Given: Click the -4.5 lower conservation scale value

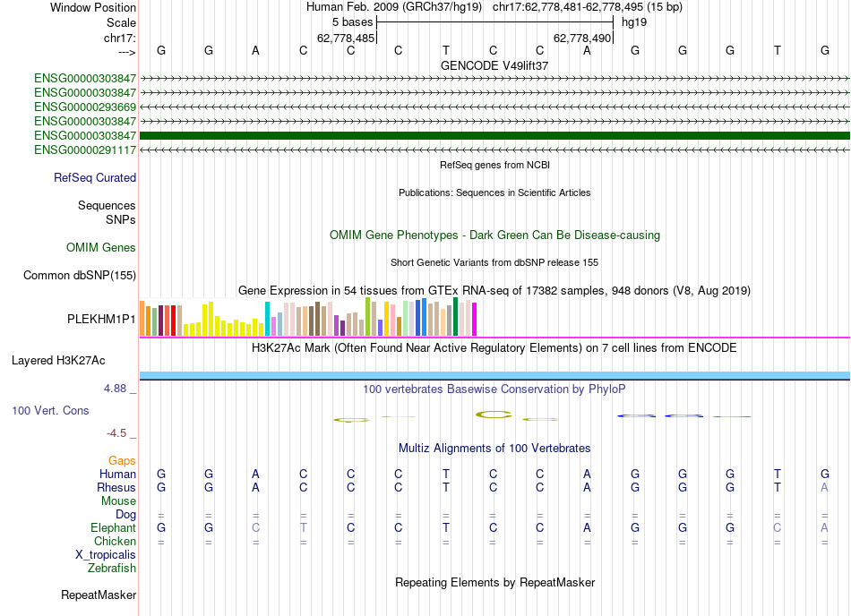Looking at the screenshot, I should point(116,433).
